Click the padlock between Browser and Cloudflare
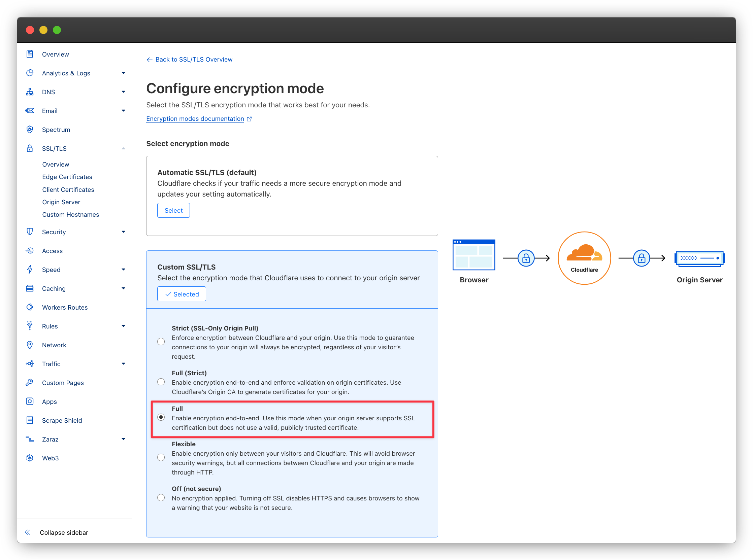Screen dimensions: 753x560 coord(526,258)
